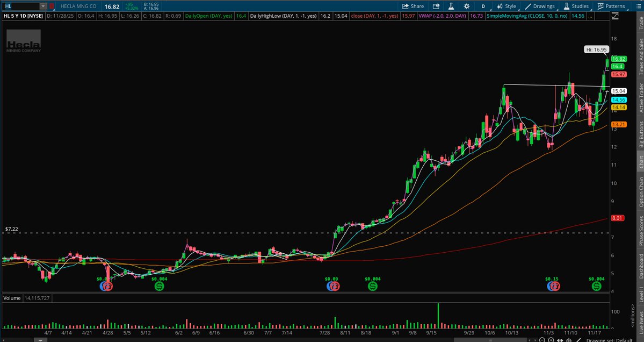This screenshot has width=644, height=342.
Task: Open Edit Studies flask icon
Action: [x=451, y=6]
